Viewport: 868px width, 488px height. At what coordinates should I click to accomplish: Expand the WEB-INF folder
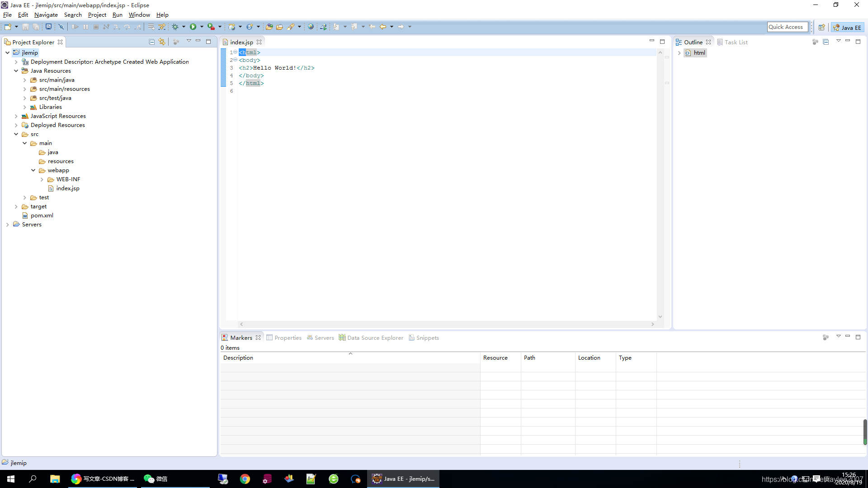click(42, 179)
